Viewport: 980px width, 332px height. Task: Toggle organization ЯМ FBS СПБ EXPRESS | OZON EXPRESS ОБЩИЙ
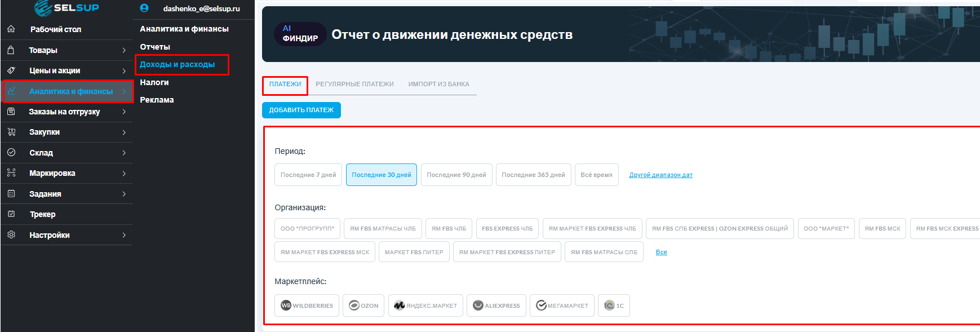(720, 228)
